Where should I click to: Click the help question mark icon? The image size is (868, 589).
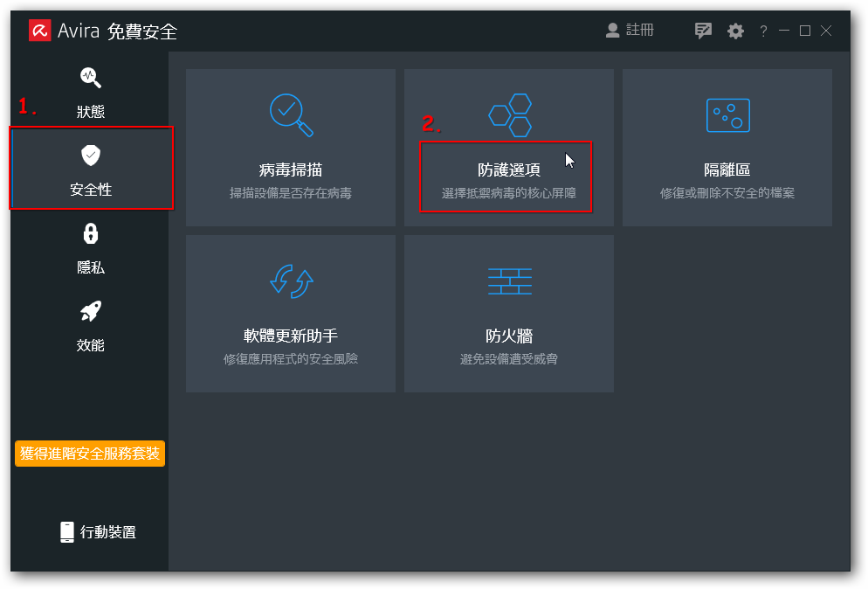tap(763, 31)
